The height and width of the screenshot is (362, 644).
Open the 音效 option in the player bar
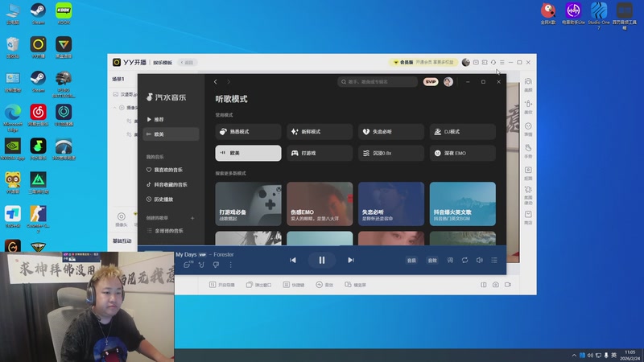point(432,260)
